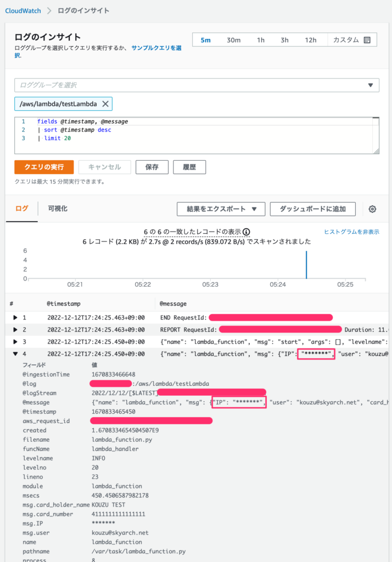
Task: Click ダッシュボードに追加 button
Action: point(313,209)
